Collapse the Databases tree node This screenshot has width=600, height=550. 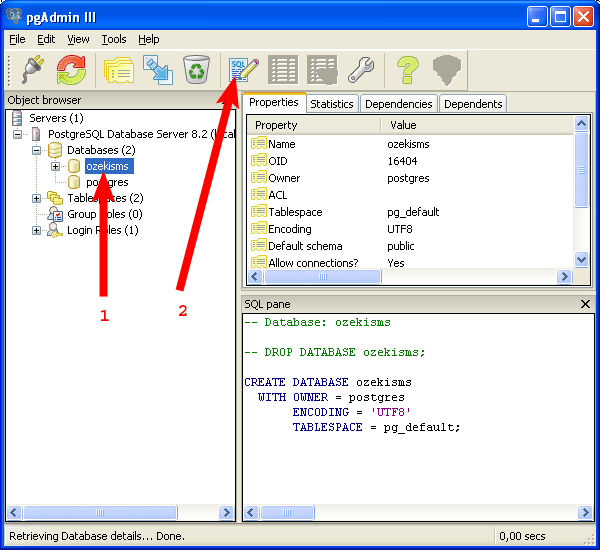pyautogui.click(x=37, y=150)
